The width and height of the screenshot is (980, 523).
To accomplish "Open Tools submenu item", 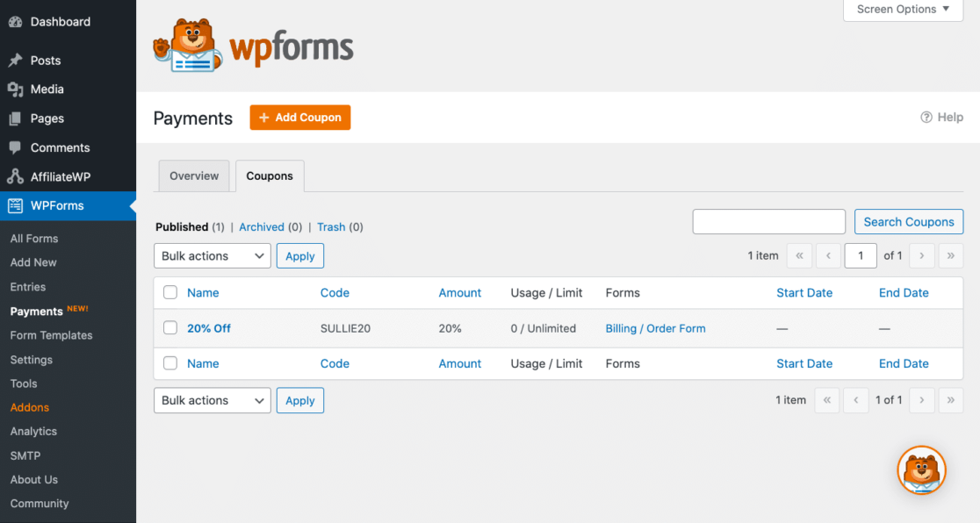I will pyautogui.click(x=23, y=383).
